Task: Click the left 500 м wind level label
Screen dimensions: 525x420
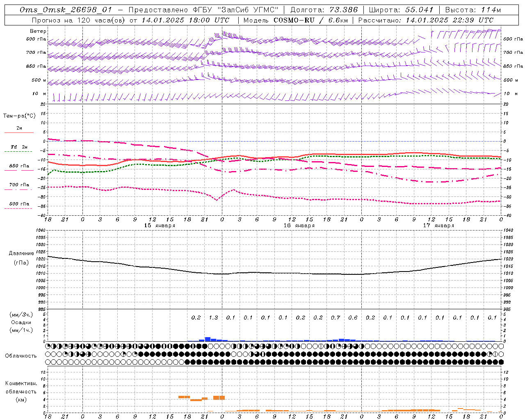Action: pyautogui.click(x=39, y=80)
